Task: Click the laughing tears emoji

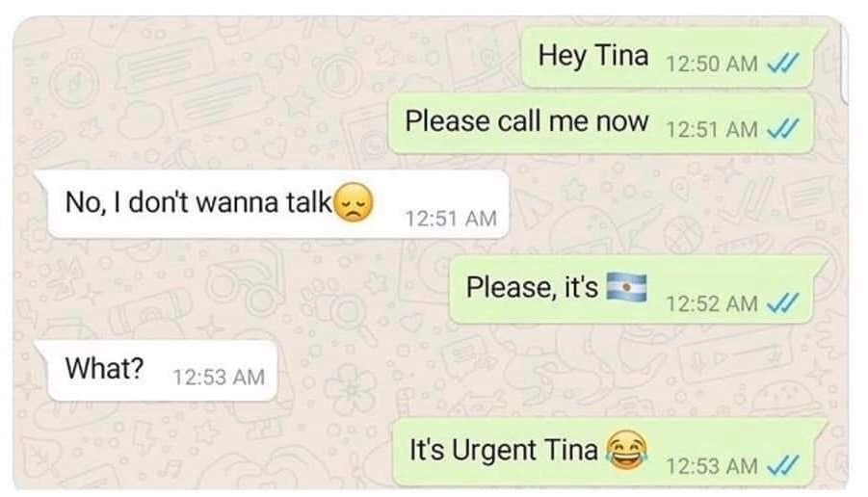Action: pos(626,449)
